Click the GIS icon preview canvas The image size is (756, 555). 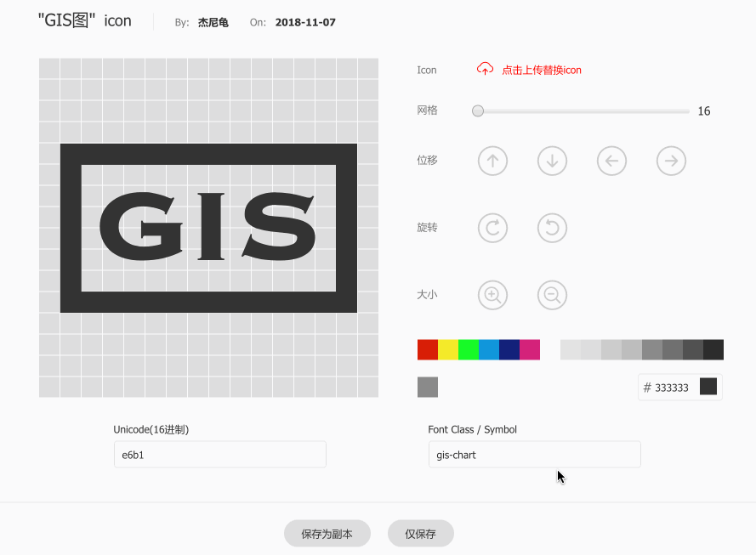pos(208,228)
